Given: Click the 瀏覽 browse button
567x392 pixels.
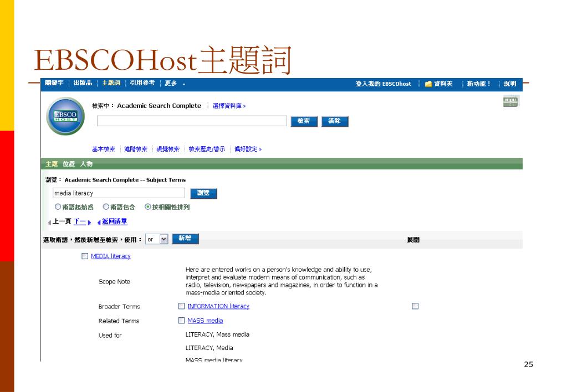Looking at the screenshot, I should (203, 193).
